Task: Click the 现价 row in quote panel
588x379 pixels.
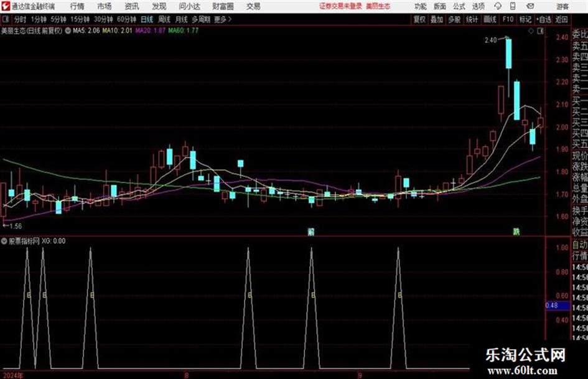Action: 580,156
